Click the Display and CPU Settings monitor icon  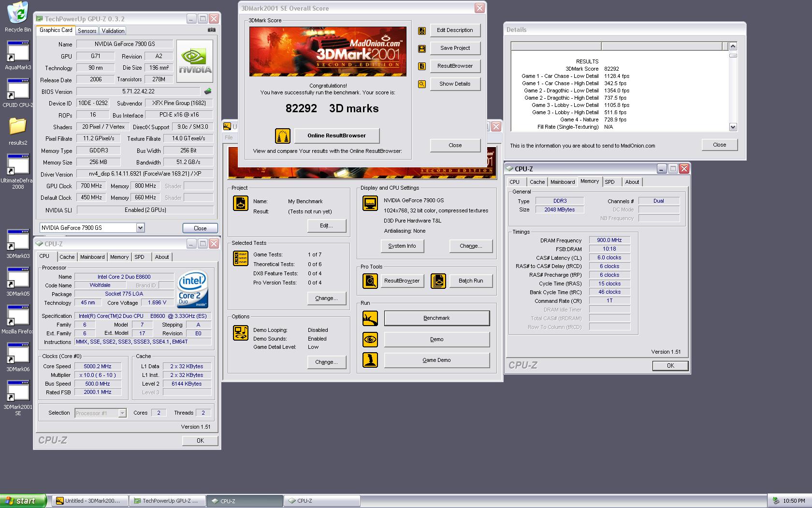tap(370, 203)
